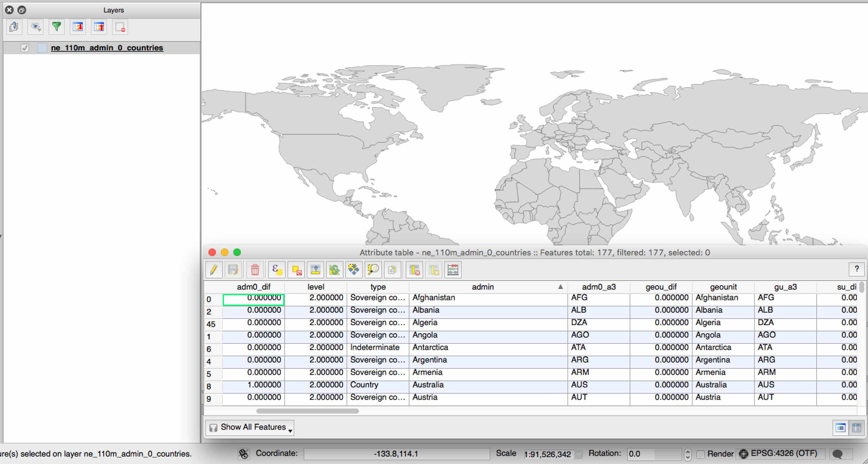
Task: Click Collapse All icon in Layers toolbar
Action: 99,27
